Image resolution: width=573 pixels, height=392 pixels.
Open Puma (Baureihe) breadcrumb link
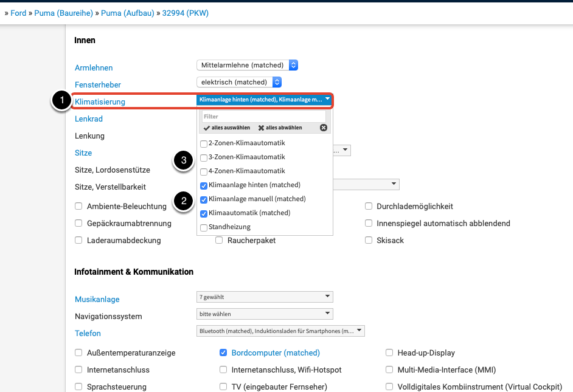[60, 13]
